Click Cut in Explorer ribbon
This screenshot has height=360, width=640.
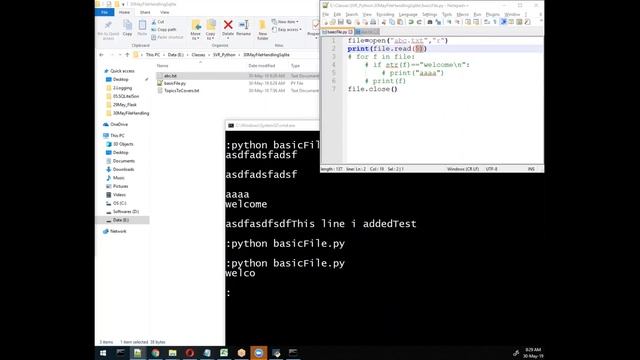click(x=158, y=22)
